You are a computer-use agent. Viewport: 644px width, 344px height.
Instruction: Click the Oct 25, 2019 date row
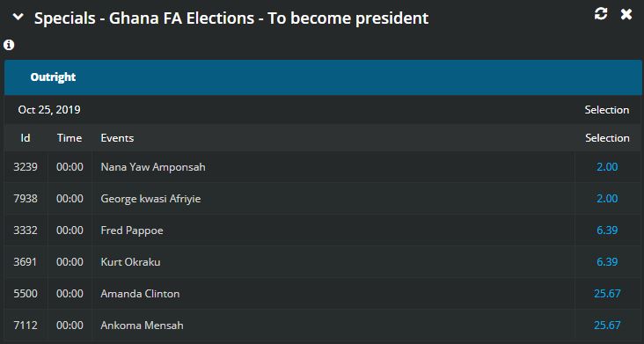pyautogui.click(x=323, y=110)
